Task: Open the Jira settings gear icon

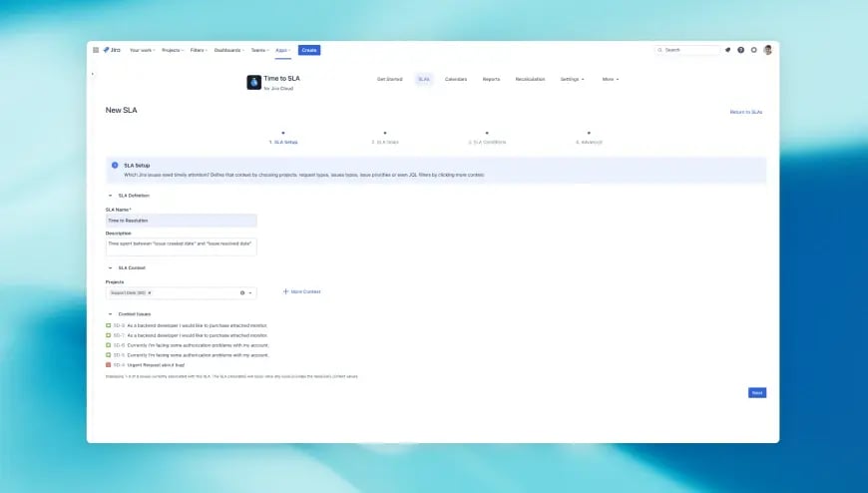Action: tap(754, 50)
